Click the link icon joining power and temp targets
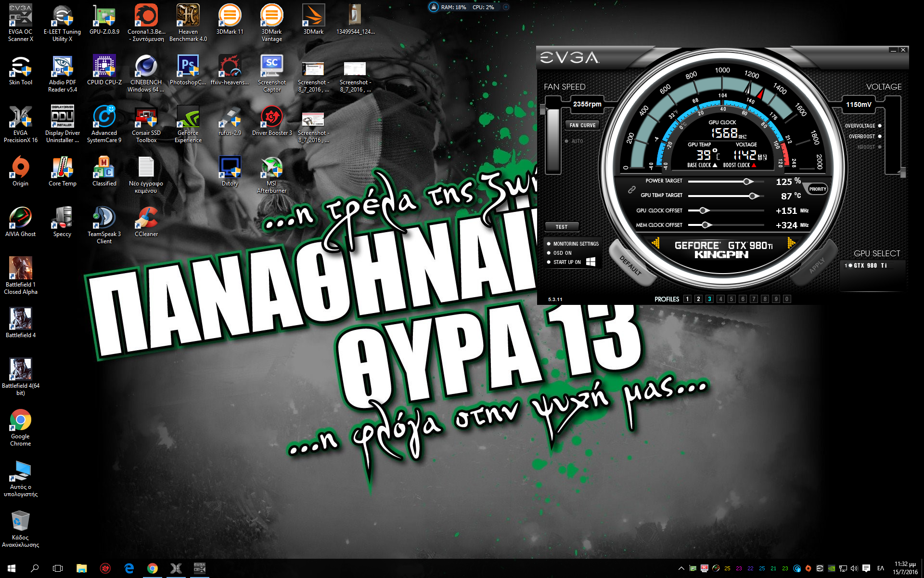Viewport: 924px width, 578px height. tap(631, 190)
